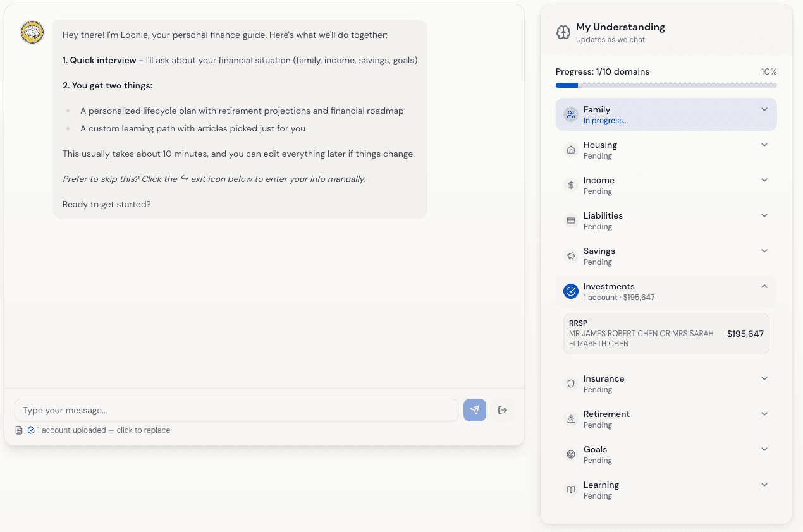Click the Family domain icon
The height and width of the screenshot is (532, 803).
point(571,114)
